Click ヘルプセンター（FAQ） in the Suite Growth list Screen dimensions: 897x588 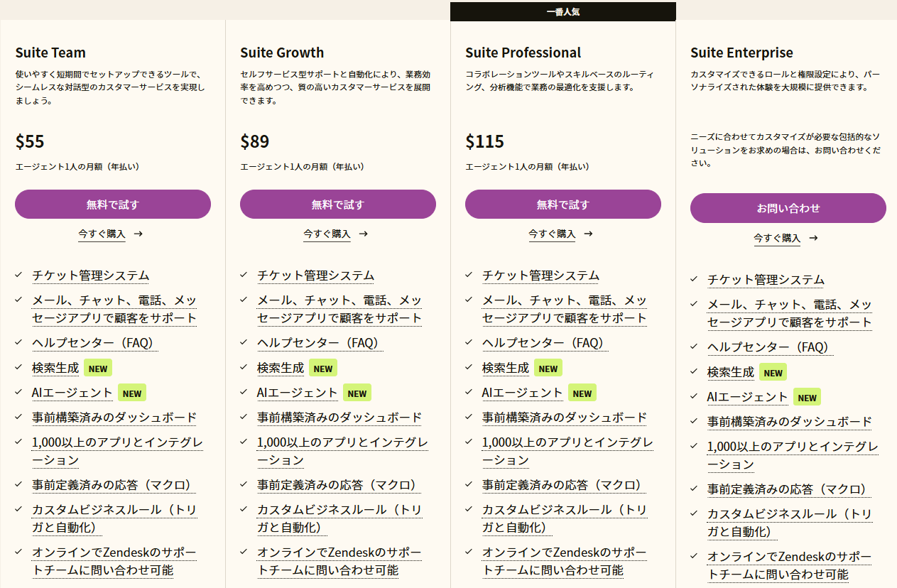(x=319, y=343)
